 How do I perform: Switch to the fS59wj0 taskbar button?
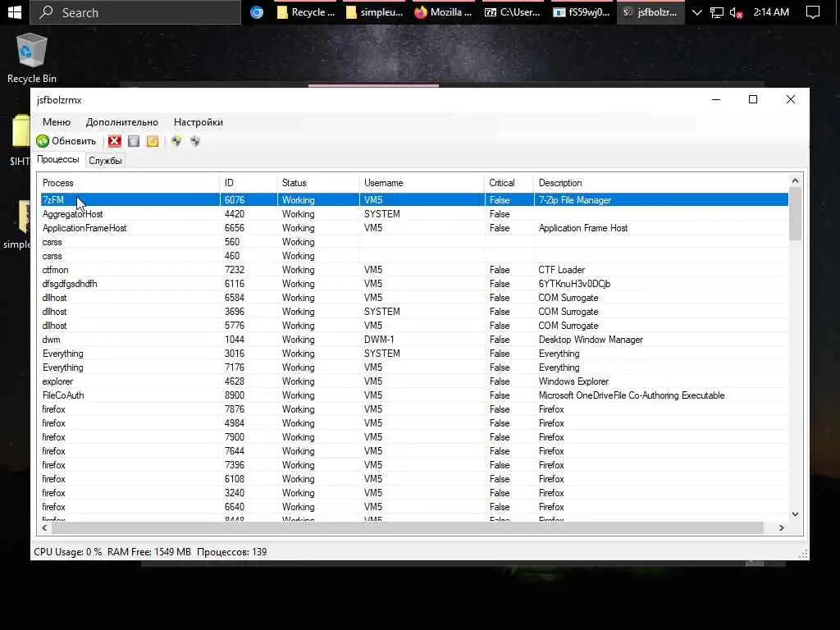coord(582,12)
